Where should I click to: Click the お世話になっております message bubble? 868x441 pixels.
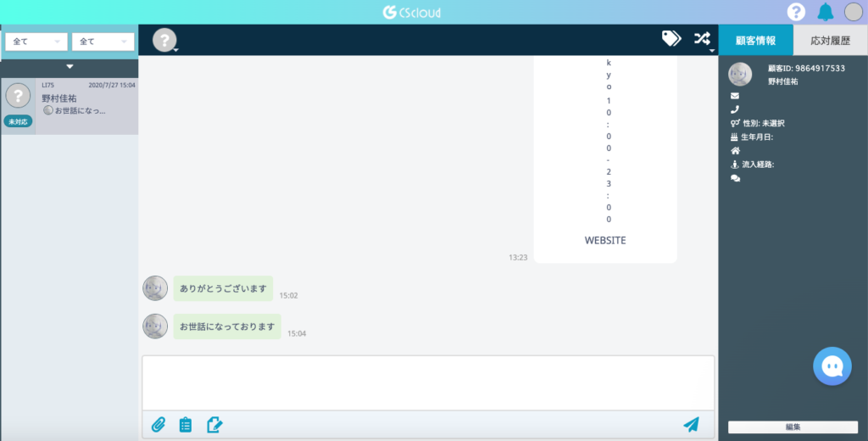[x=227, y=327]
